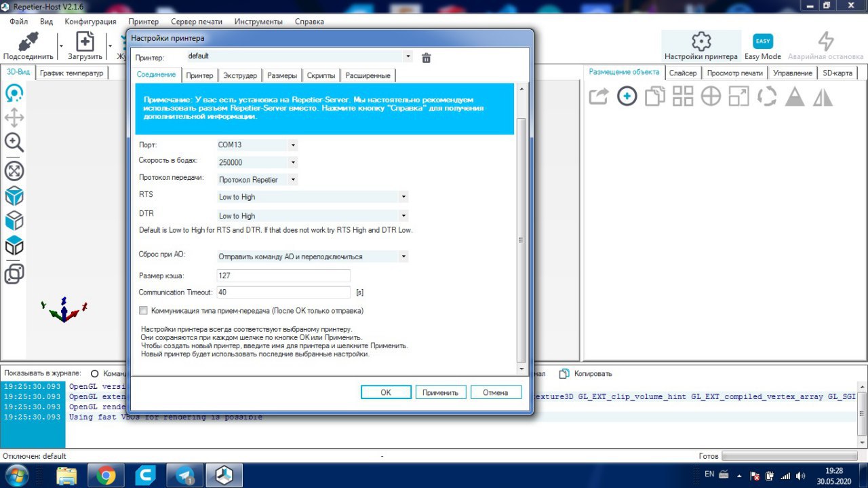
Task: Toggle the Команды log radio option
Action: (95, 373)
